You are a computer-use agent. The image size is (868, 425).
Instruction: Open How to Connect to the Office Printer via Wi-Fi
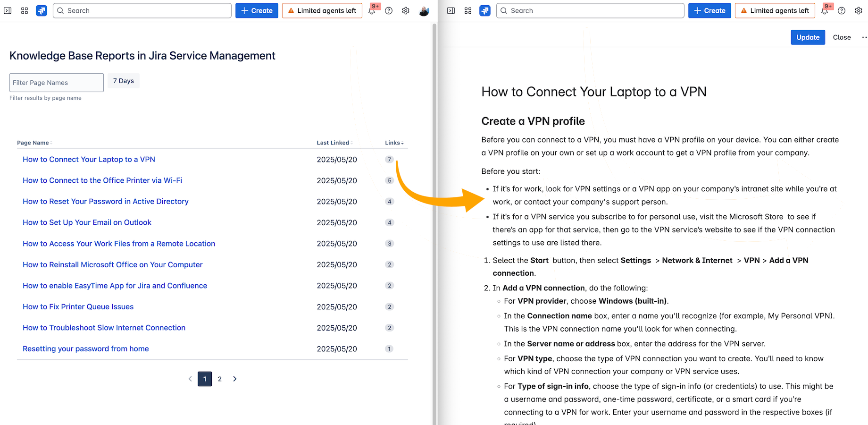click(x=102, y=180)
